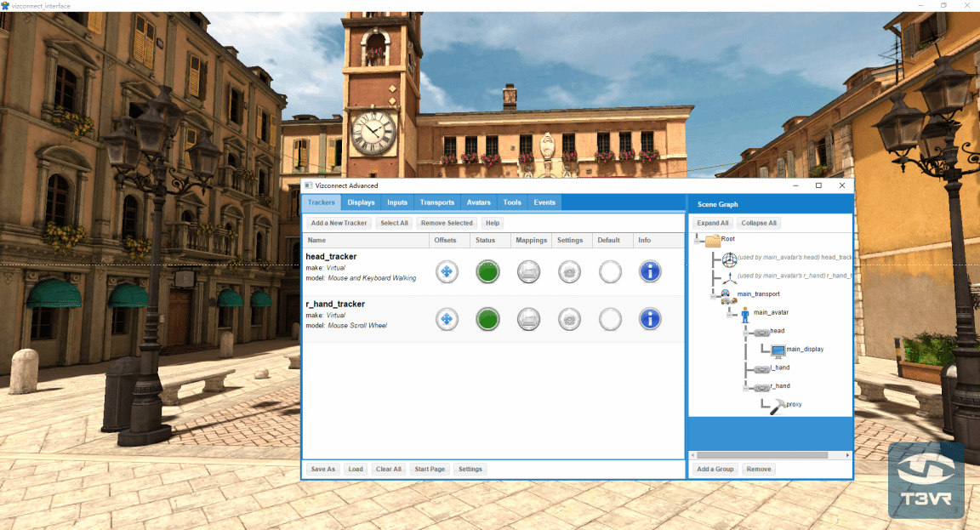Screen dimensions: 980x530
Task: Show head_tracker Info icon
Action: pos(650,272)
